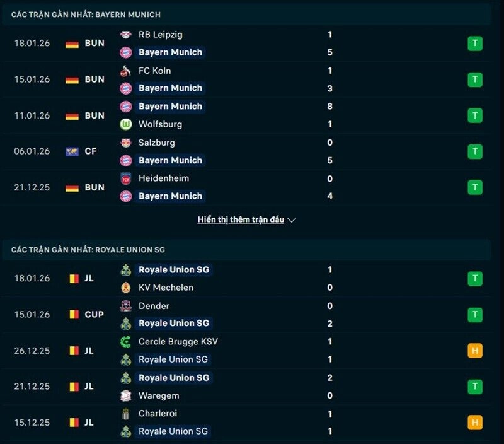Click the Salzburg club crest
This screenshot has height=444, width=504.
tap(126, 143)
